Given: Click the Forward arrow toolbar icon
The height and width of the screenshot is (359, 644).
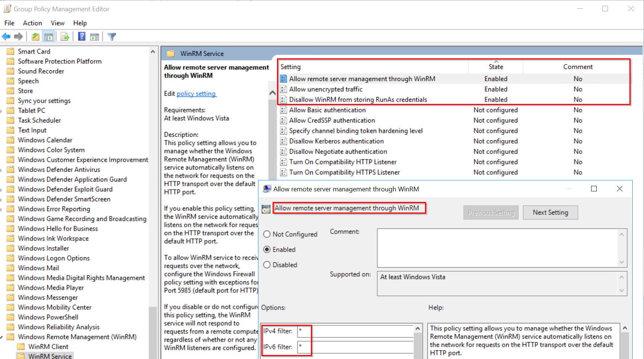Looking at the screenshot, I should click(x=19, y=36).
